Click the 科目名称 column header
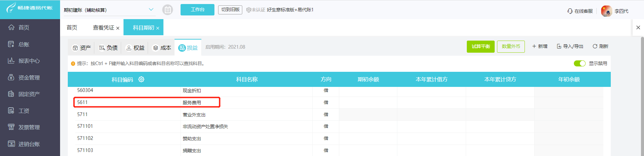Image resolution: width=644 pixels, height=156 pixels. (247, 80)
